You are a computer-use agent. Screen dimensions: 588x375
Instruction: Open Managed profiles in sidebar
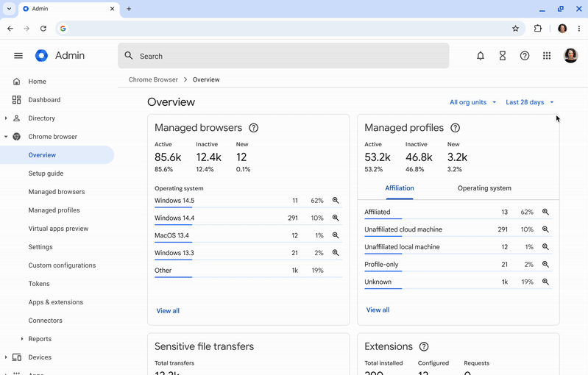(x=54, y=210)
